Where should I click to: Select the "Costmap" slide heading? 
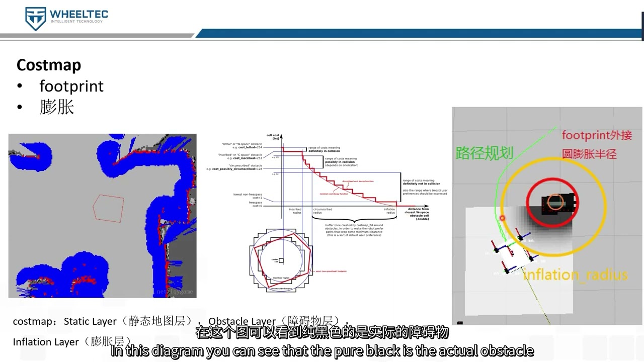click(49, 65)
